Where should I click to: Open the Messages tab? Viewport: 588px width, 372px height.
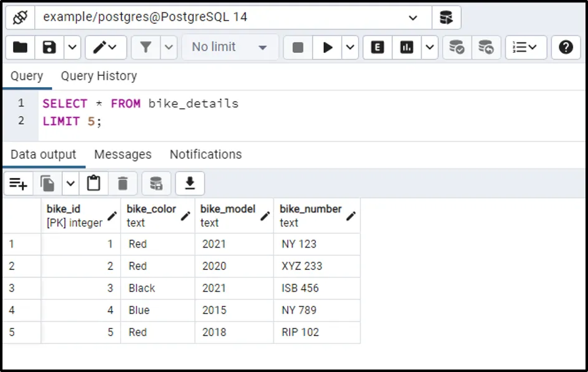[123, 154]
